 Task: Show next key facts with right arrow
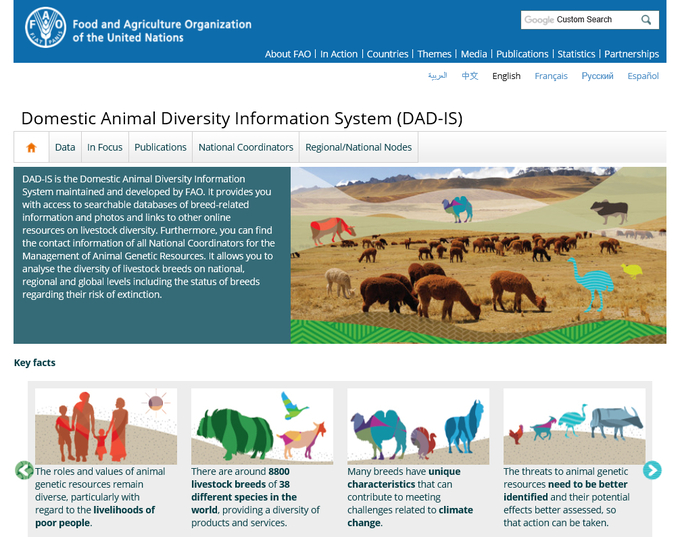tap(652, 470)
